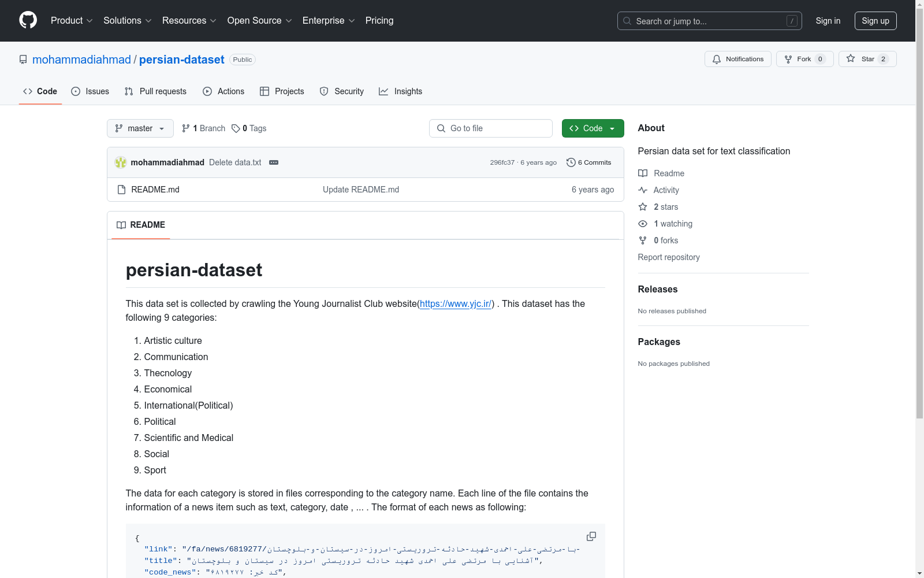Click the Activity pulse icon
Screen dimensions: 924x578
point(643,190)
